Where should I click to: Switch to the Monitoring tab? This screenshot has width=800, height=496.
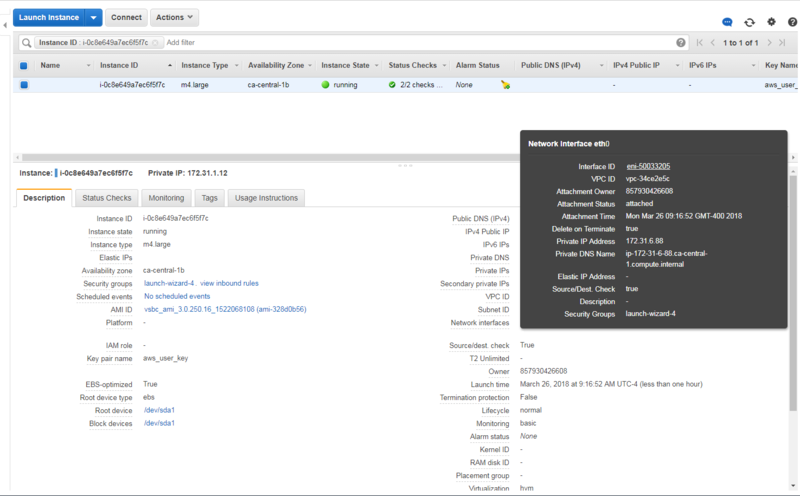click(x=166, y=198)
